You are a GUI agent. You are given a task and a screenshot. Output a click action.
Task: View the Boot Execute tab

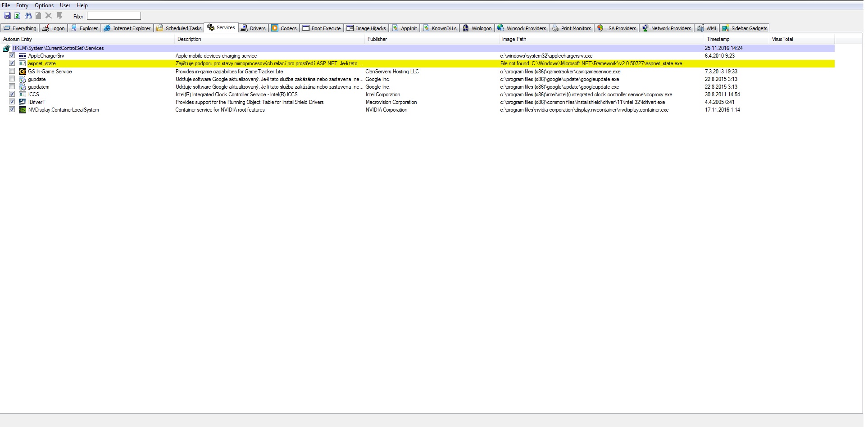(322, 28)
